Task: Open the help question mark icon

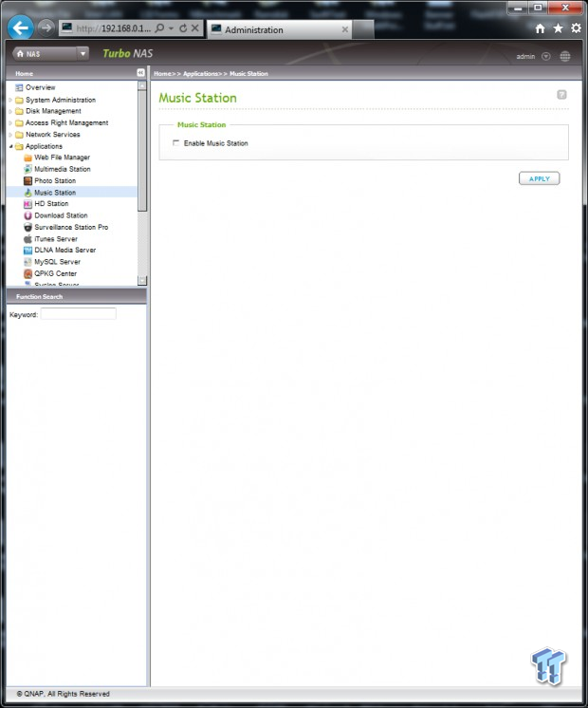Action: click(x=561, y=94)
